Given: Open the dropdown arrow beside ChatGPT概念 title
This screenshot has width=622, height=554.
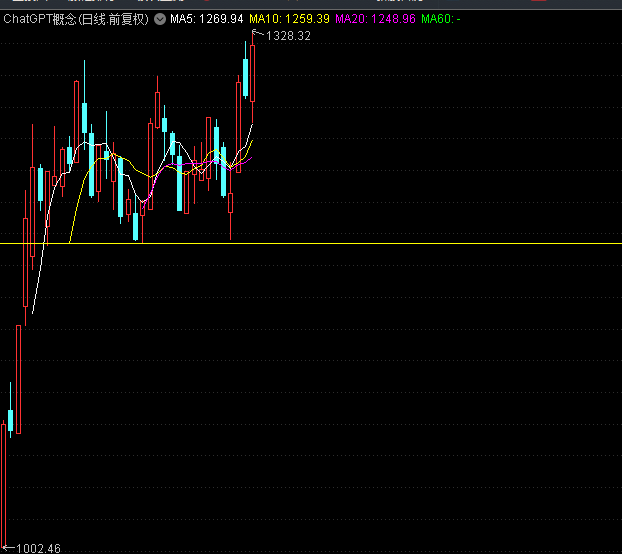Looking at the screenshot, I should [160, 19].
